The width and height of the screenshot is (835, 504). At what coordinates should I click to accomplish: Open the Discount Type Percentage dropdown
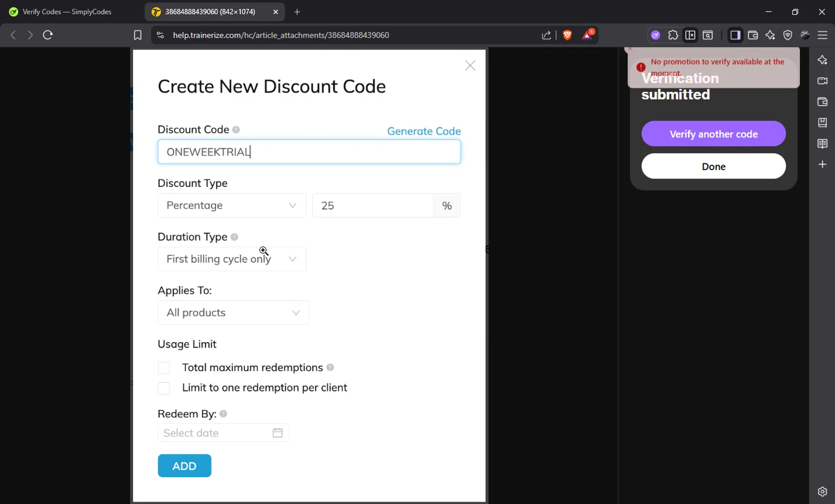pos(232,205)
